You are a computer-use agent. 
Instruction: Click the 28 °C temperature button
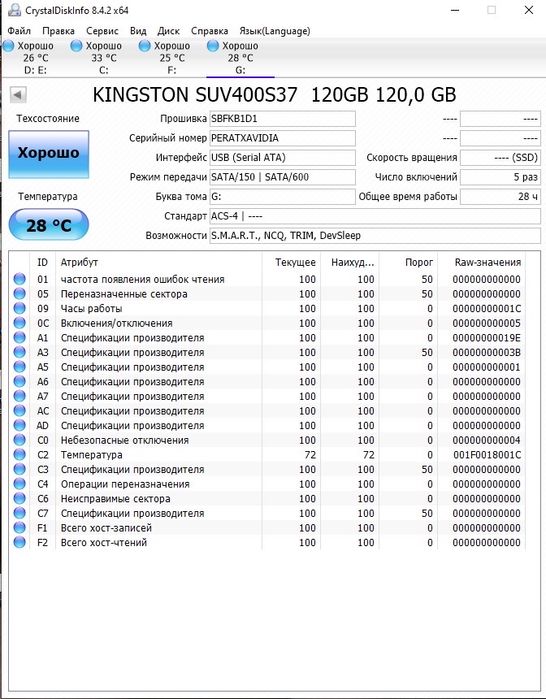[49, 225]
